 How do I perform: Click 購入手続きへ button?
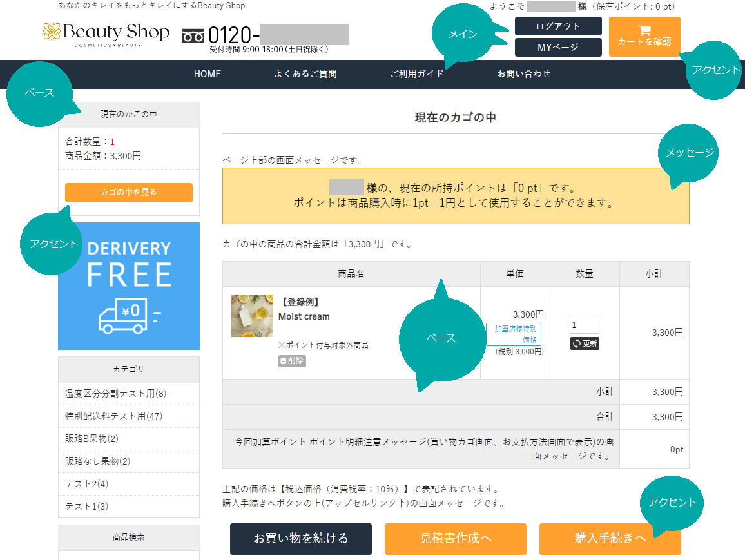(x=610, y=539)
